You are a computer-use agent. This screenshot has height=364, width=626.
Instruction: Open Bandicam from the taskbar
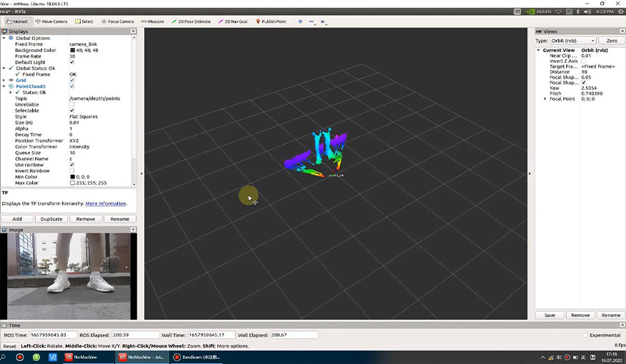(x=197, y=357)
